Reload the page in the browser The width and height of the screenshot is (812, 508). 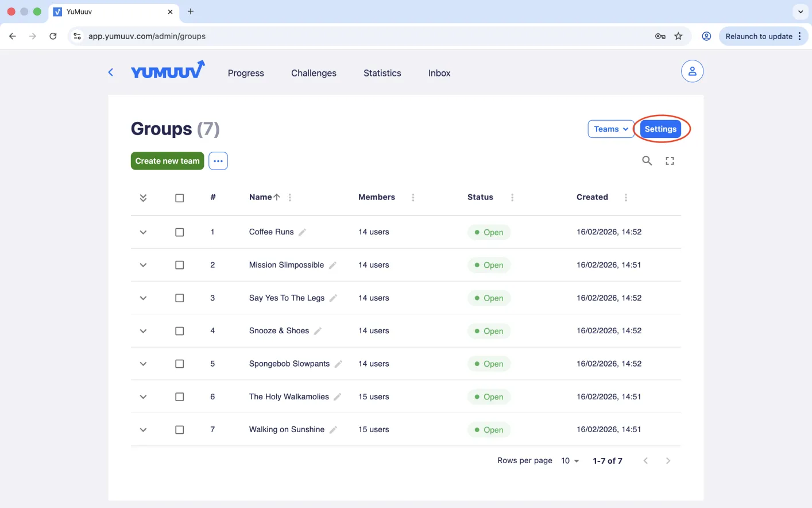[x=53, y=36]
